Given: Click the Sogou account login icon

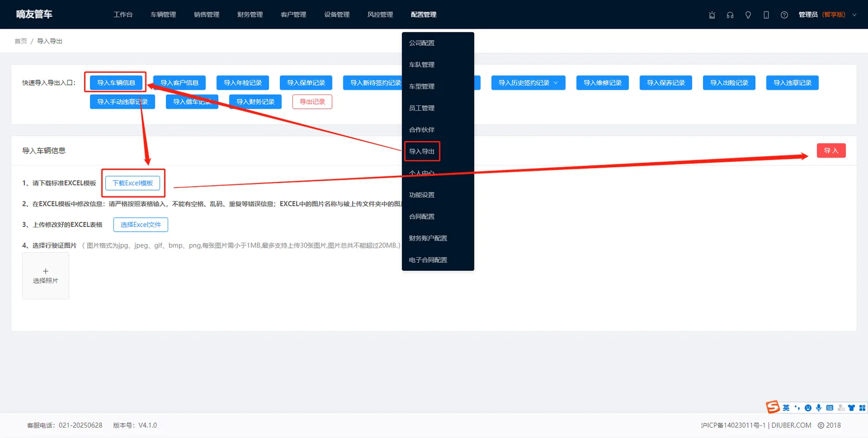Looking at the screenshot, I should (841, 408).
